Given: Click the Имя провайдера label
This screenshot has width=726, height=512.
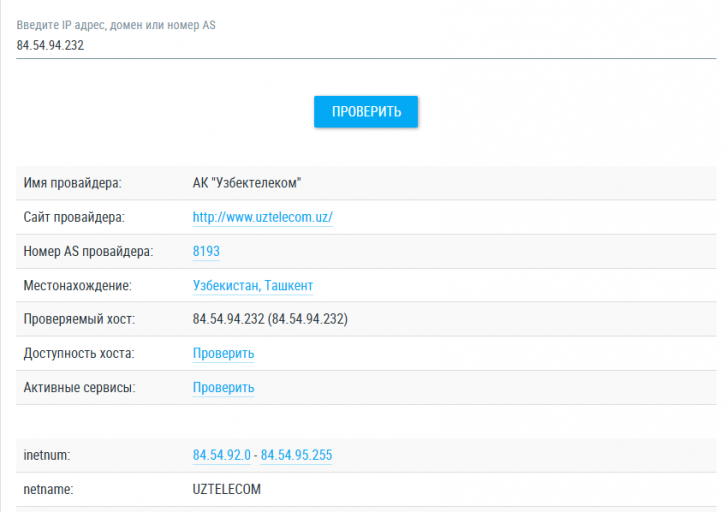Looking at the screenshot, I should click(72, 183).
